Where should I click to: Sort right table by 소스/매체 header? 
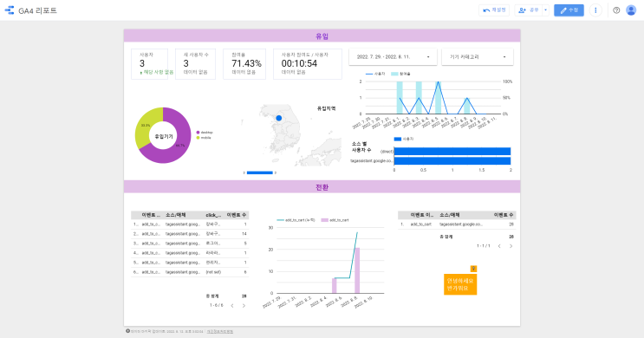point(450,215)
